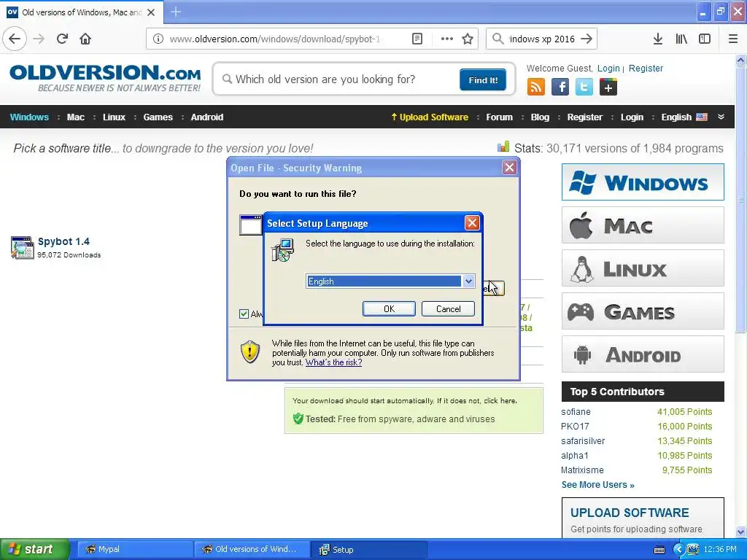This screenshot has height=560, width=747.
Task: Click the Spybot 1.4 title link
Action: point(63,241)
